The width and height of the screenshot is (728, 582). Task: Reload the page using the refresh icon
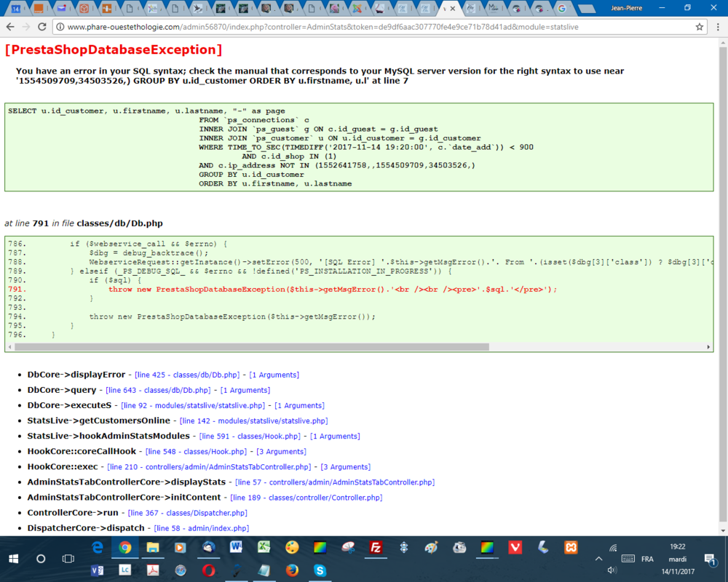tap(42, 25)
